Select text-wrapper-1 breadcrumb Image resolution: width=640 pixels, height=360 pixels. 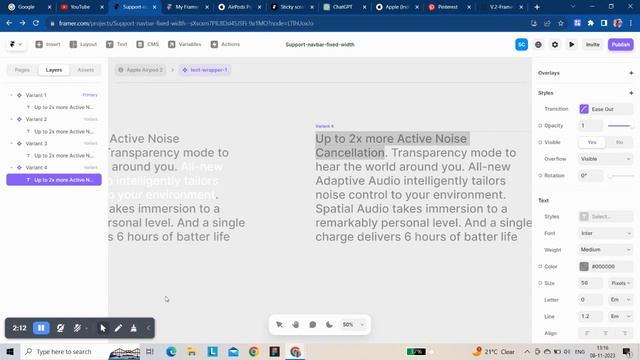204,70
